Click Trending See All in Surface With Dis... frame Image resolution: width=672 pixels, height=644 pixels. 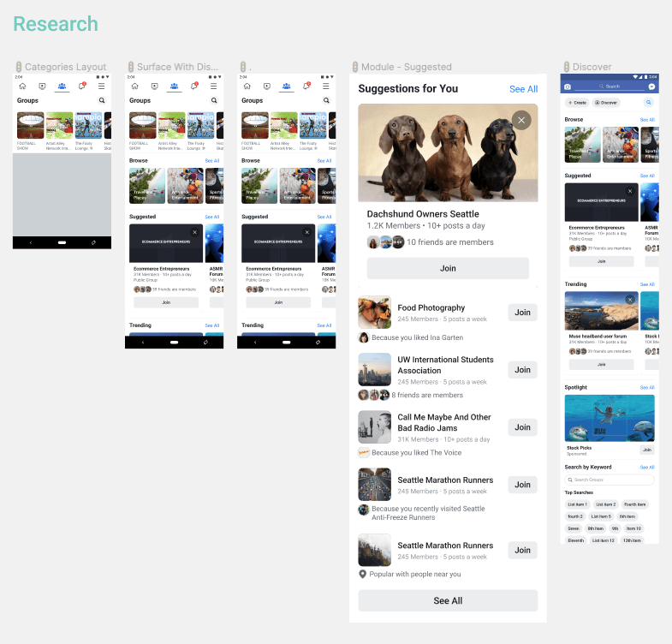click(x=212, y=325)
